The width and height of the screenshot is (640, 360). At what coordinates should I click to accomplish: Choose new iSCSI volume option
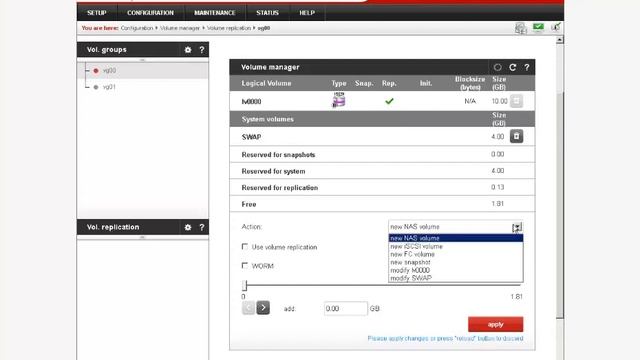click(x=456, y=246)
